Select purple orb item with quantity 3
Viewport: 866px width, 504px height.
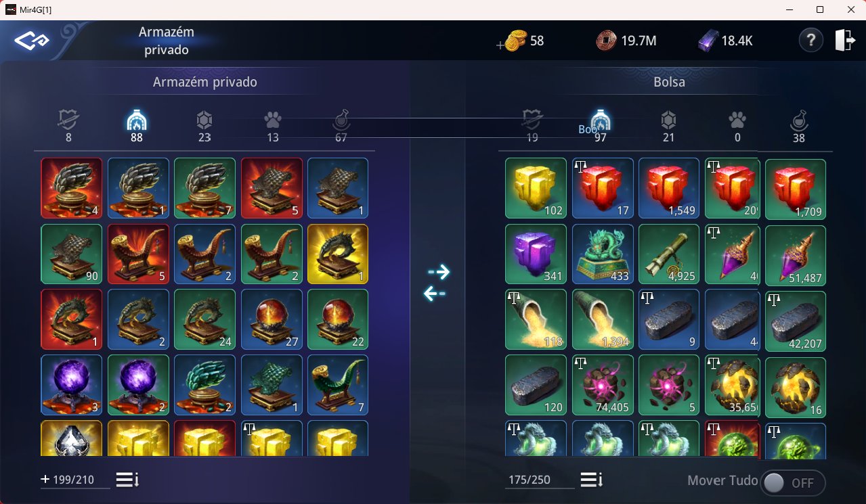[71, 386]
